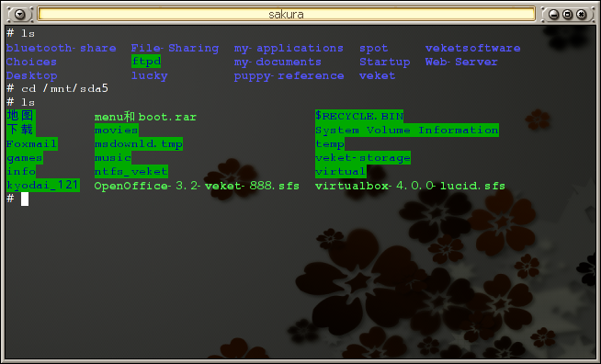Click the $RECYCLE.BIN folder name
The width and height of the screenshot is (601, 364).
pyautogui.click(x=359, y=116)
